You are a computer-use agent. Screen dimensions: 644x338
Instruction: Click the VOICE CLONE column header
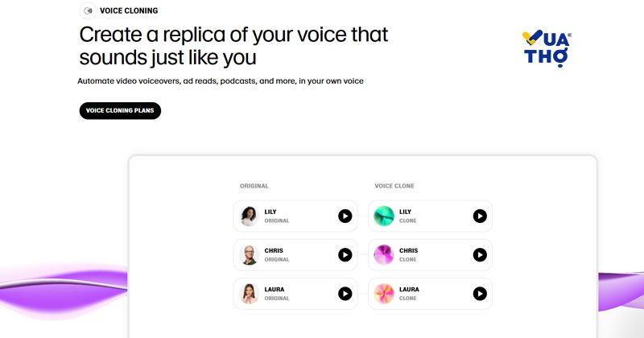[394, 186]
